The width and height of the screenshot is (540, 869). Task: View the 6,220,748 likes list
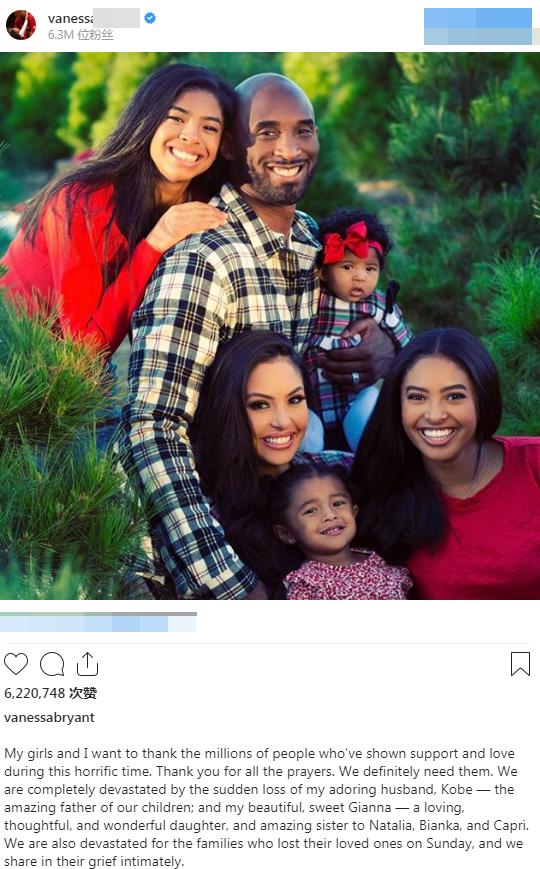tap(50, 693)
